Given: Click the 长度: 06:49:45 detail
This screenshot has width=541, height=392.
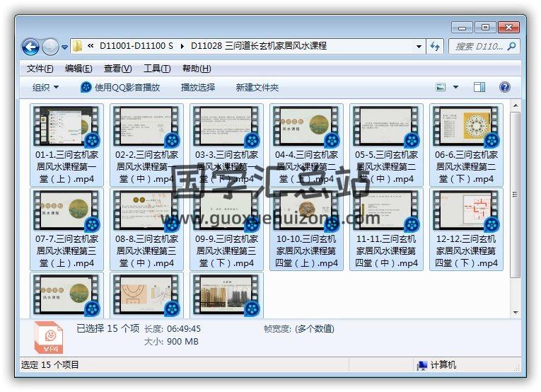Looking at the screenshot, I should pyautogui.click(x=173, y=329).
